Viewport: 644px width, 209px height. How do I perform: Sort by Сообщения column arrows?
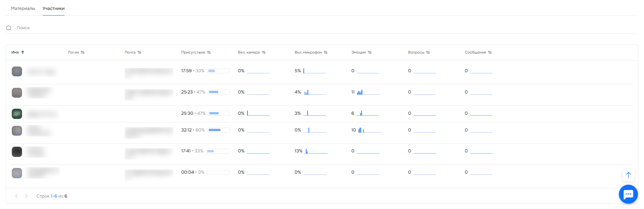tap(490, 52)
